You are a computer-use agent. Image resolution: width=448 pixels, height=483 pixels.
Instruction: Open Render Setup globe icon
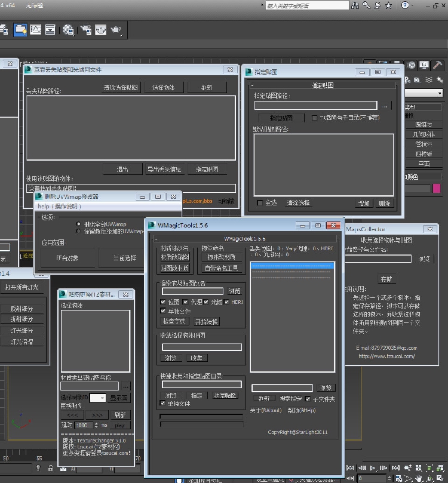[x=69, y=30]
